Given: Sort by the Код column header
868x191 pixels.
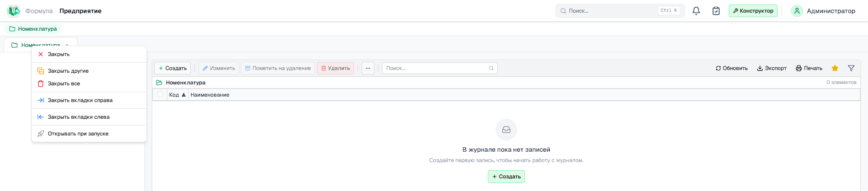Looking at the screenshot, I should (x=177, y=95).
